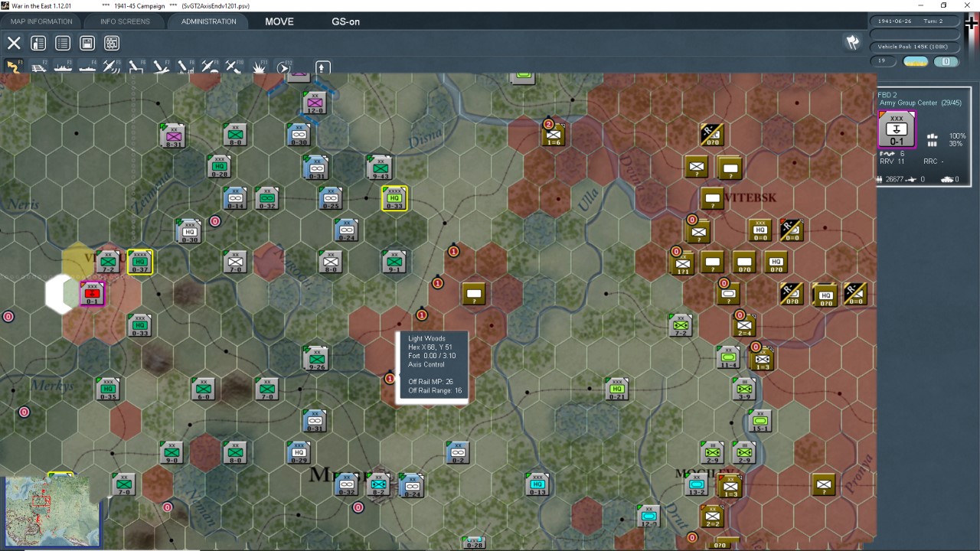Screen dimensions: 980x551
Task: Select the cyan 13-2 unit counter
Action: (x=696, y=484)
